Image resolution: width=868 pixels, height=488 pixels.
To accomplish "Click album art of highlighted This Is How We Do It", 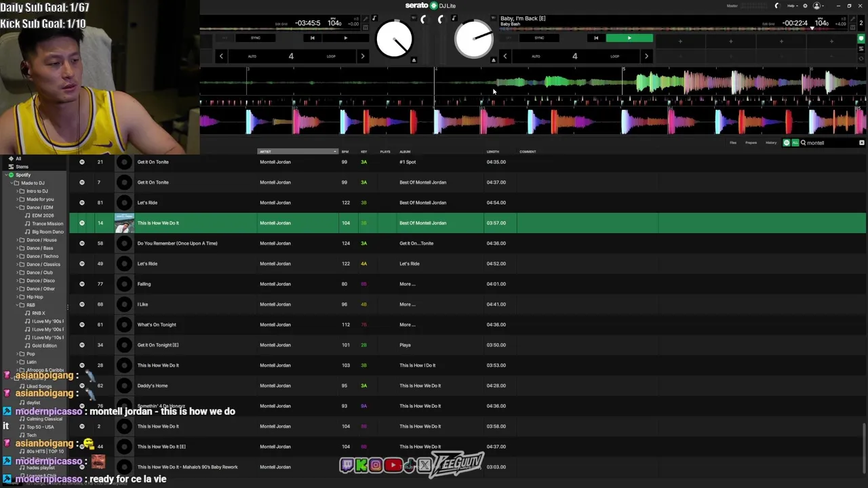I will tap(124, 223).
